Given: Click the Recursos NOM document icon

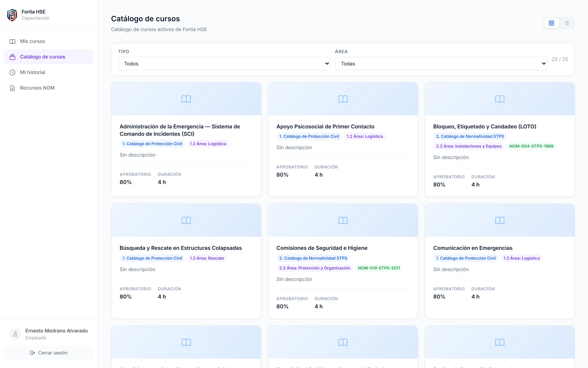Looking at the screenshot, I should [x=12, y=88].
